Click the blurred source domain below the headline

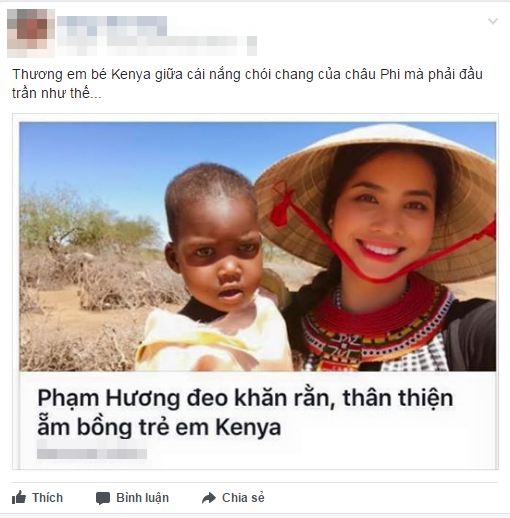[92, 454]
